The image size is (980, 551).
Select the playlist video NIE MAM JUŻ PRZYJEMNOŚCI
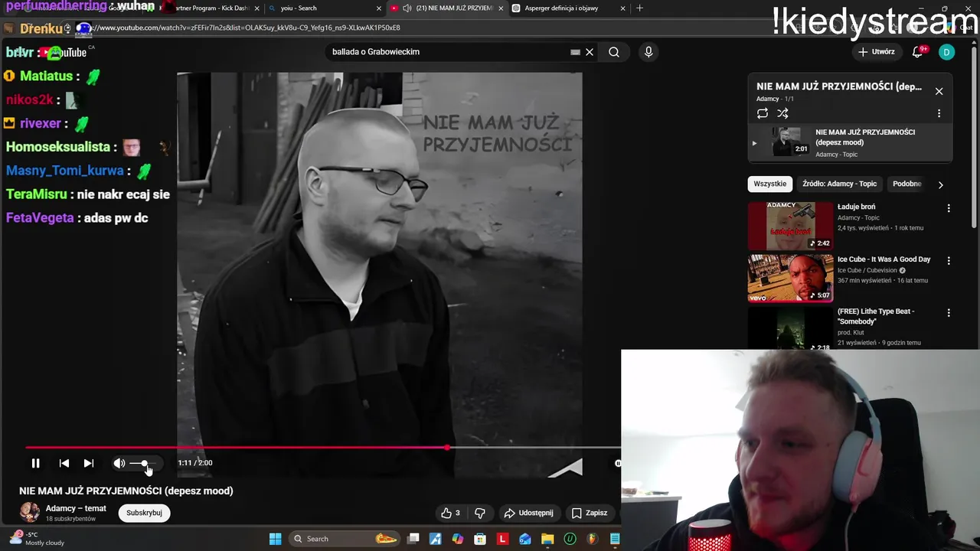coord(850,143)
